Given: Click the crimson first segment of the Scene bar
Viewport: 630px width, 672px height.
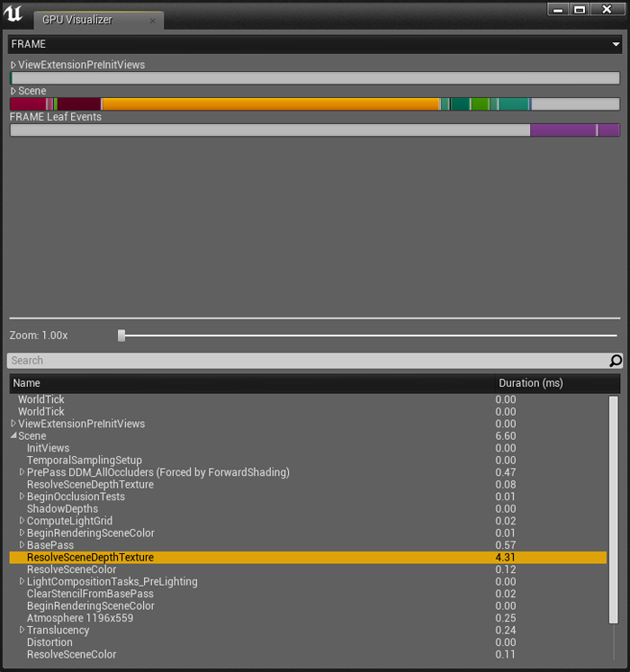Looking at the screenshot, I should [28, 104].
